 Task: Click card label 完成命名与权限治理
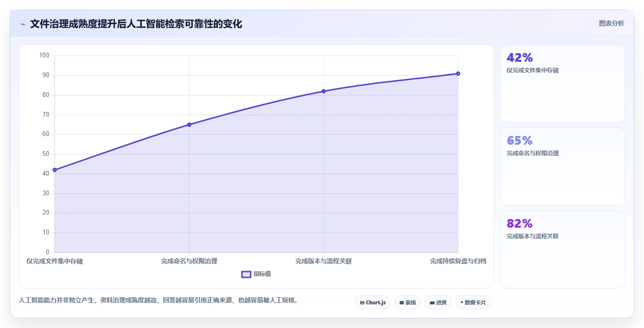click(x=533, y=153)
